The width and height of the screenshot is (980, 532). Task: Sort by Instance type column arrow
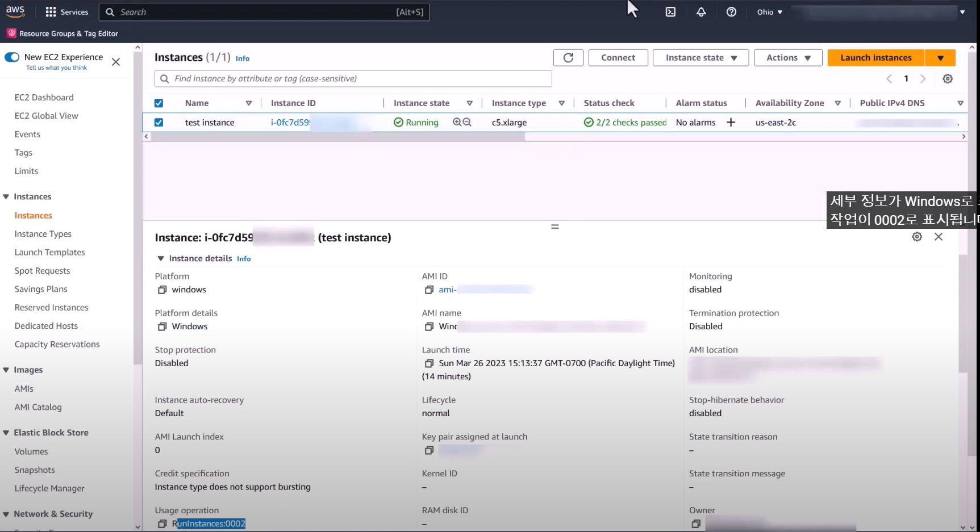pos(561,103)
